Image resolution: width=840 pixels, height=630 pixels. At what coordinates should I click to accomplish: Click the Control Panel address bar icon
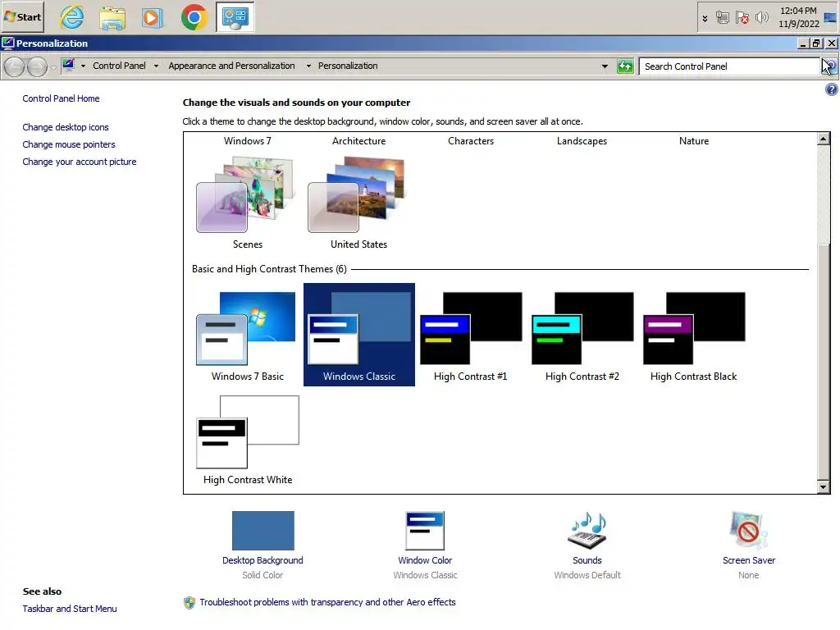68,66
